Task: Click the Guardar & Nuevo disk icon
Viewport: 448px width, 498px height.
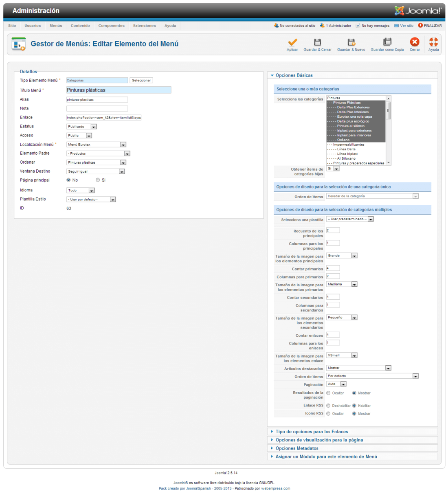Action: pos(351,42)
